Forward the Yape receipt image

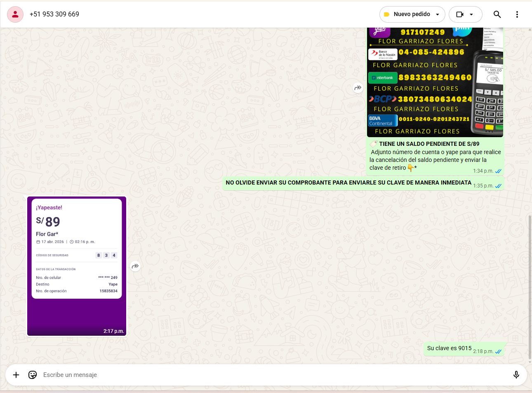pyautogui.click(x=135, y=266)
